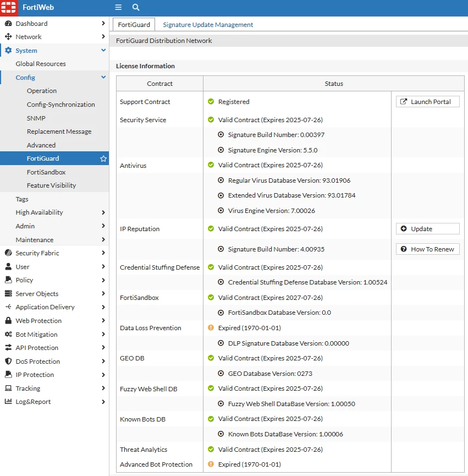Expand the Maintenance submenu chevron
Screen dimensions: 468x476
[x=103, y=239]
